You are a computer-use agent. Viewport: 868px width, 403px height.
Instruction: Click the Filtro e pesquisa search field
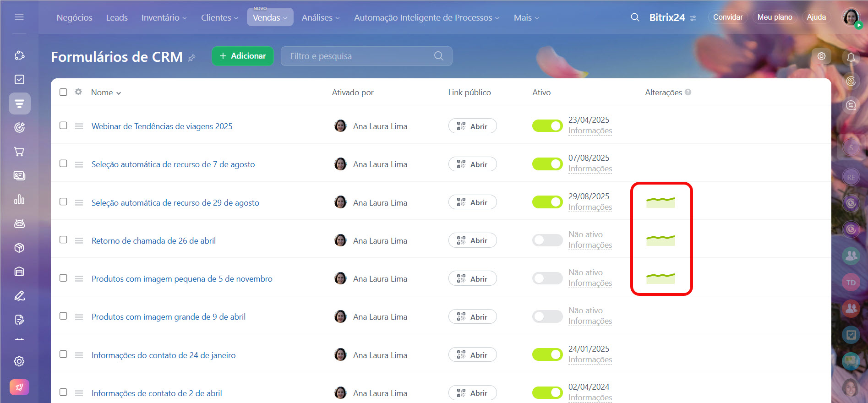pos(360,56)
